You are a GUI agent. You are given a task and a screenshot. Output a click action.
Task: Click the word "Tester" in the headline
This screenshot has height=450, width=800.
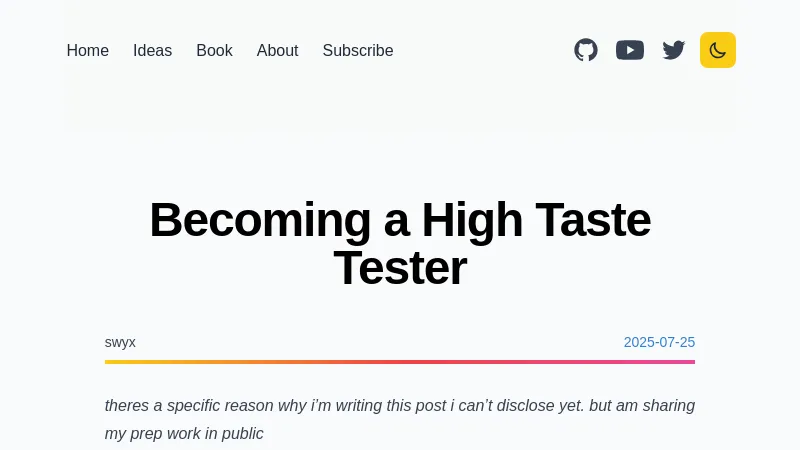pos(400,268)
